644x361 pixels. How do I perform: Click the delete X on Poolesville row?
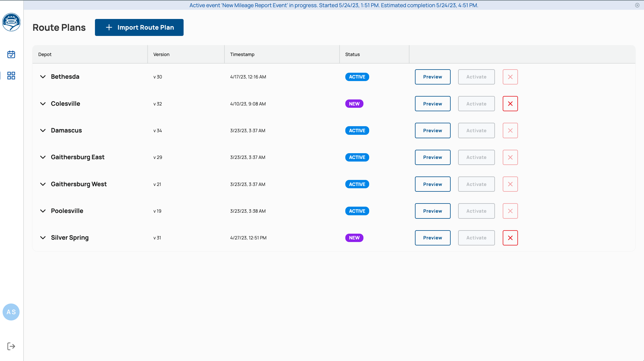510,211
